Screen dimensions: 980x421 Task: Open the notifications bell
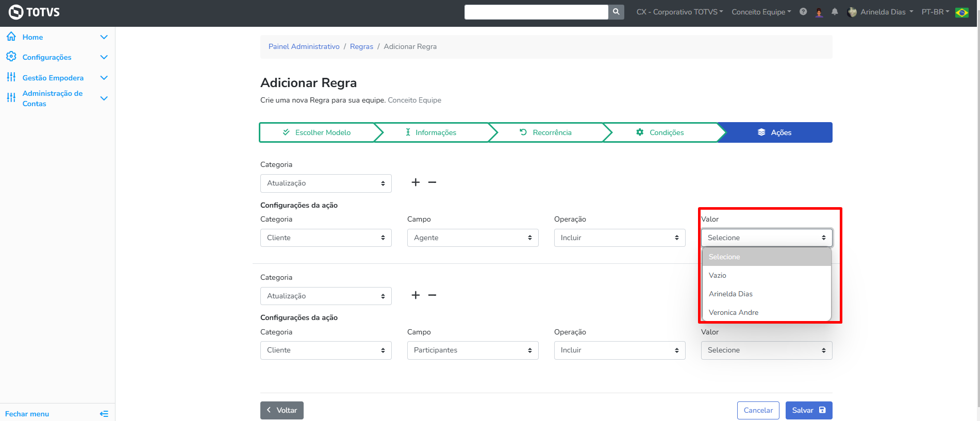[x=835, y=12]
